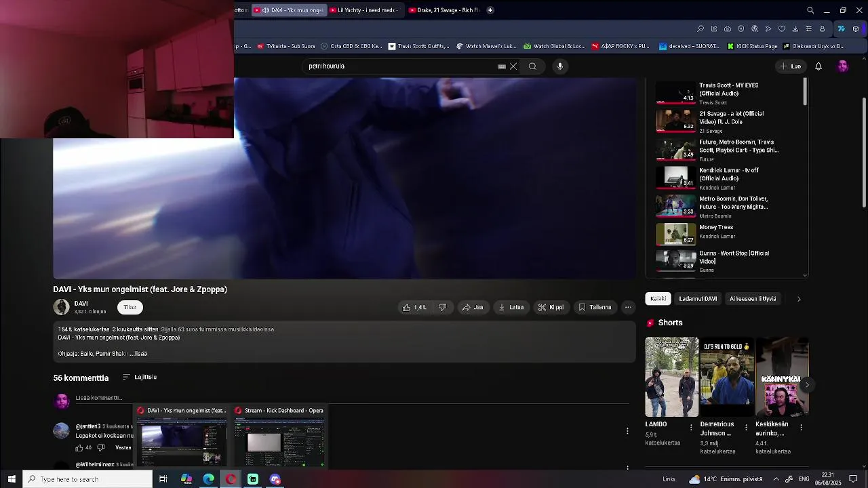Dislike the DAVI video
This screenshot has width=868, height=488.
point(443,307)
